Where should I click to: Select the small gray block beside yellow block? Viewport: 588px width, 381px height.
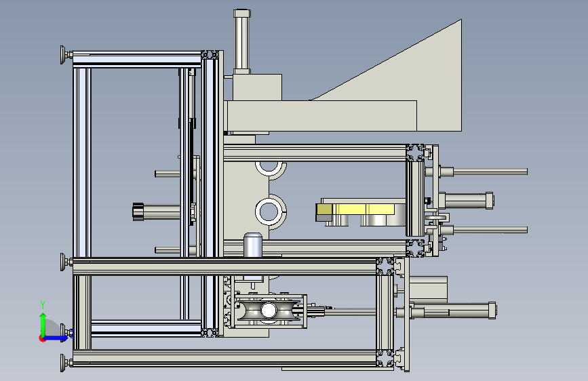tap(324, 218)
